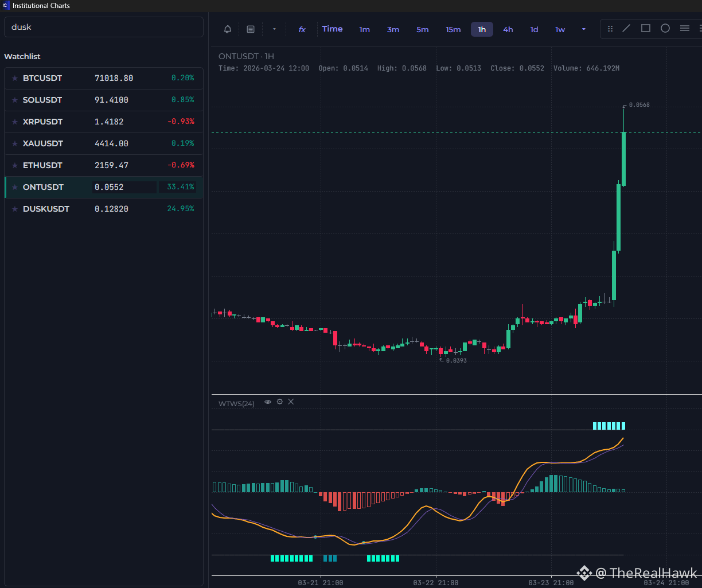This screenshot has height=588, width=702.
Task: Favorite XAUUSDT with its star
Action: coord(15,143)
